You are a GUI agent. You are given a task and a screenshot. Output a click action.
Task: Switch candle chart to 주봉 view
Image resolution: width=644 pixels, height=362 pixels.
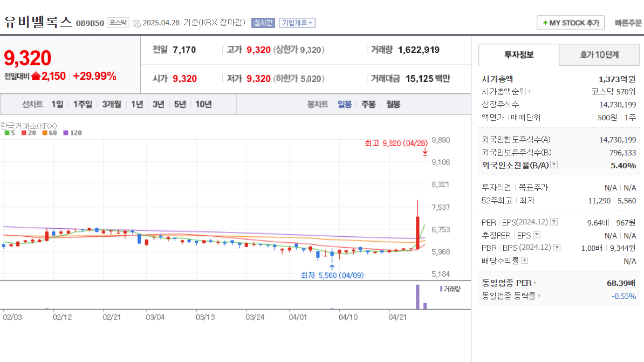(368, 104)
